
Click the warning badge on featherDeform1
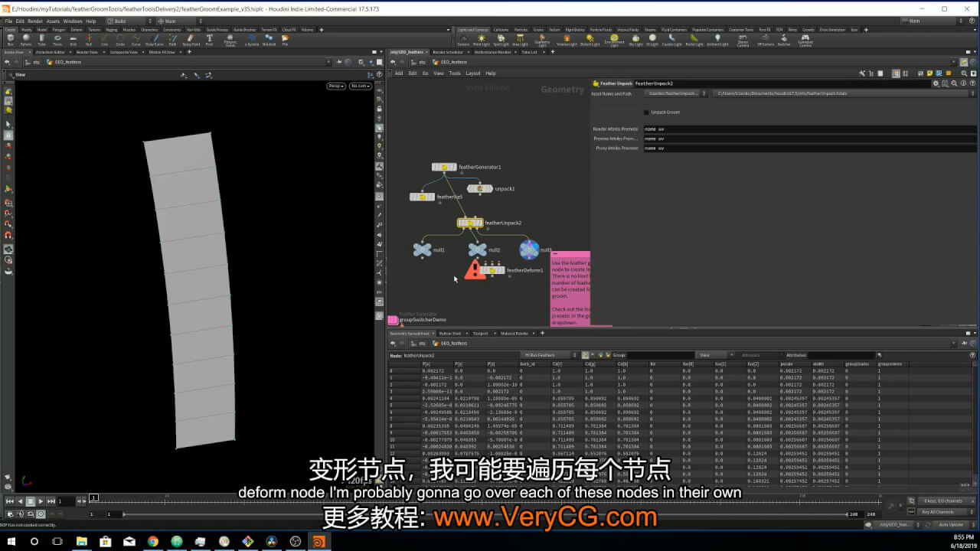tap(475, 269)
